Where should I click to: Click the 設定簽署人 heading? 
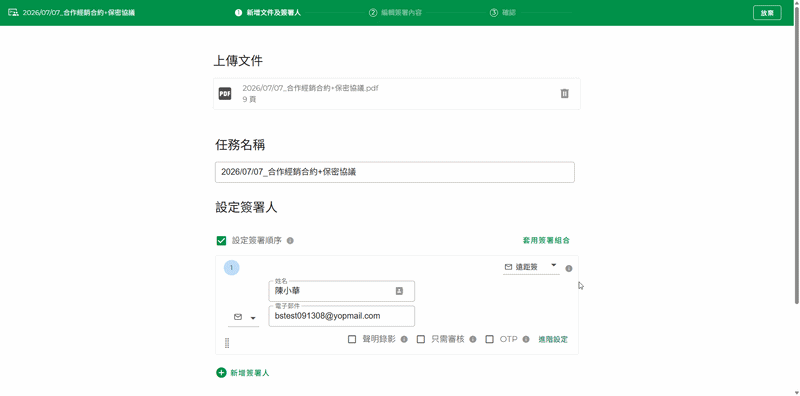click(246, 207)
